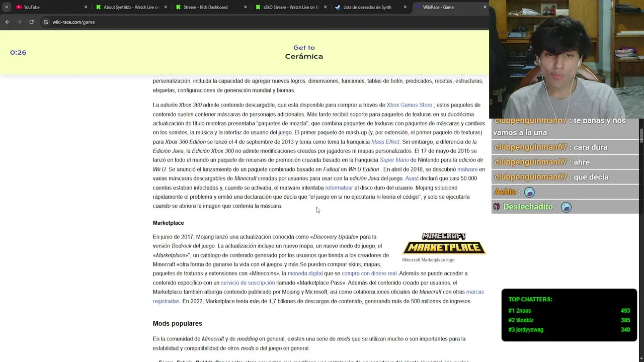Viewport: 644px width, 362px height.
Task: Go back with the browser back arrow
Action: 8,22
